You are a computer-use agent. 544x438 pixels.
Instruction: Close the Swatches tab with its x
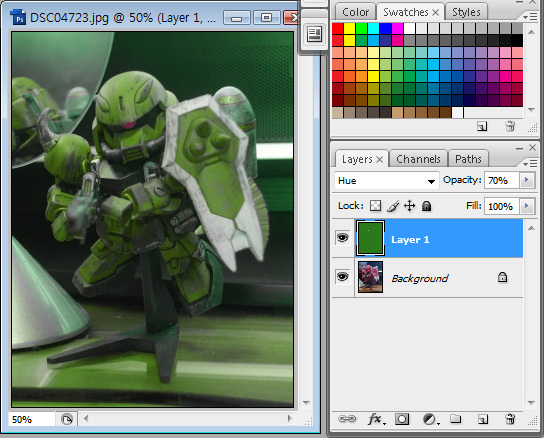click(435, 13)
